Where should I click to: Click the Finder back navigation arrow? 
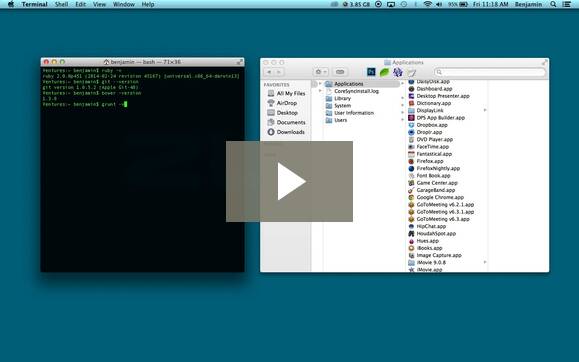[270, 72]
